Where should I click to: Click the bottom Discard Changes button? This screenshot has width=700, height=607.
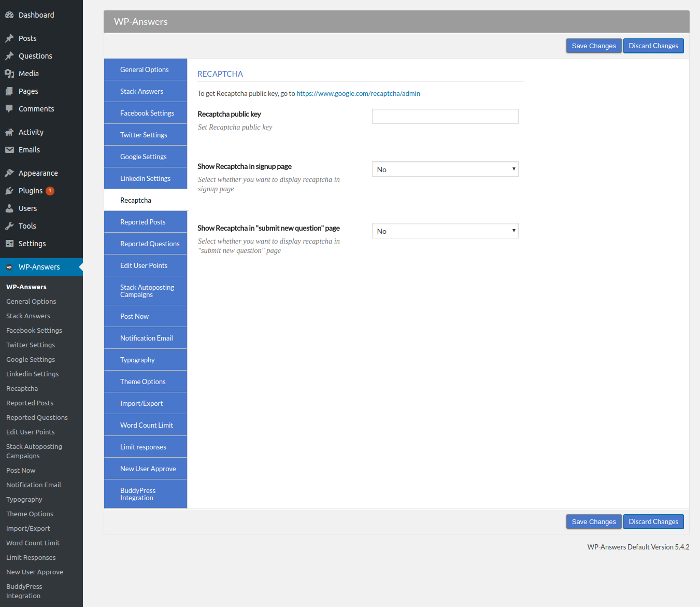(653, 521)
